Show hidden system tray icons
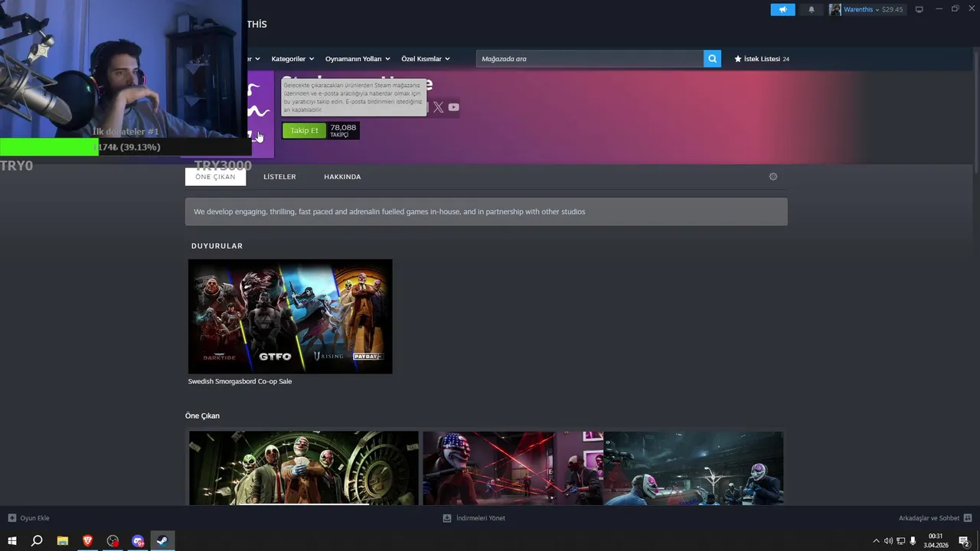The image size is (980, 551). [x=876, y=541]
